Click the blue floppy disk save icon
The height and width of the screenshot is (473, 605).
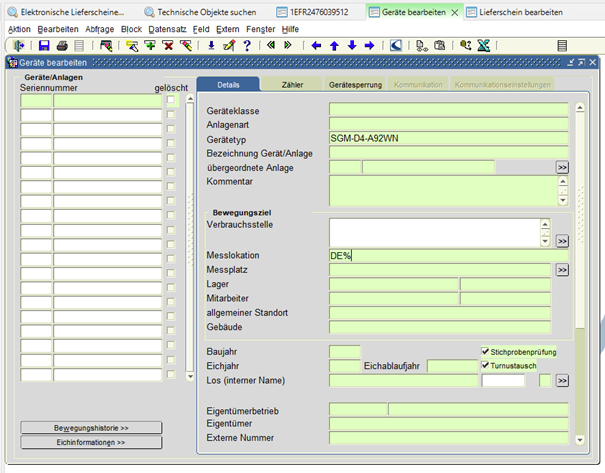(44, 46)
